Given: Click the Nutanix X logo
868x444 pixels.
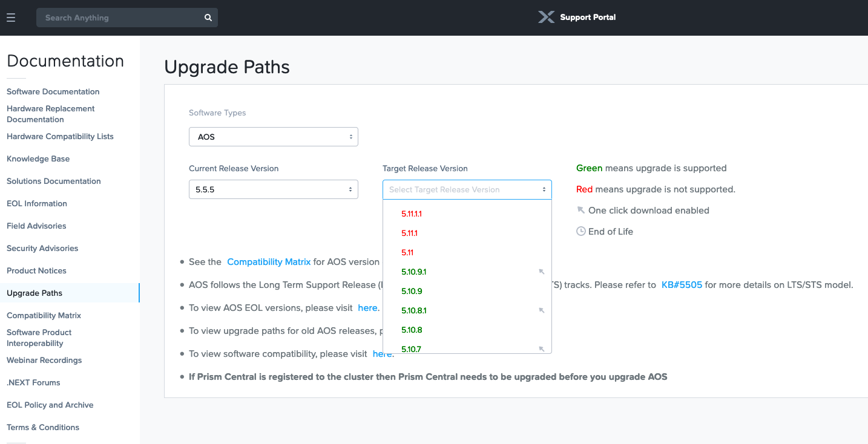Looking at the screenshot, I should 546,17.
